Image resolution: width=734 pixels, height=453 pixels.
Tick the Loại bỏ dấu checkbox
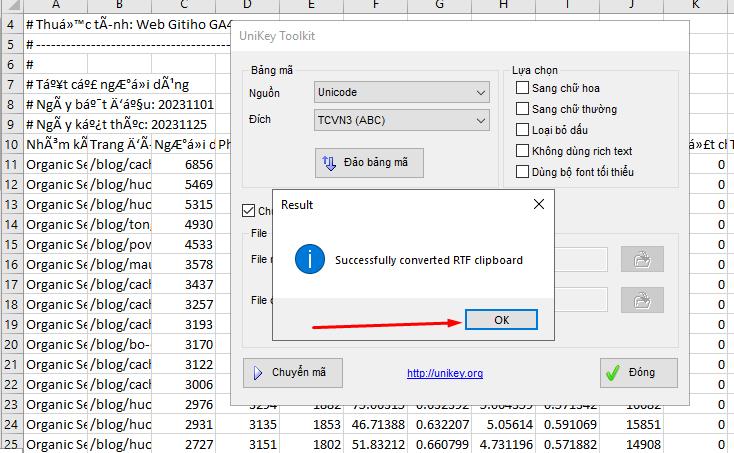[522, 130]
